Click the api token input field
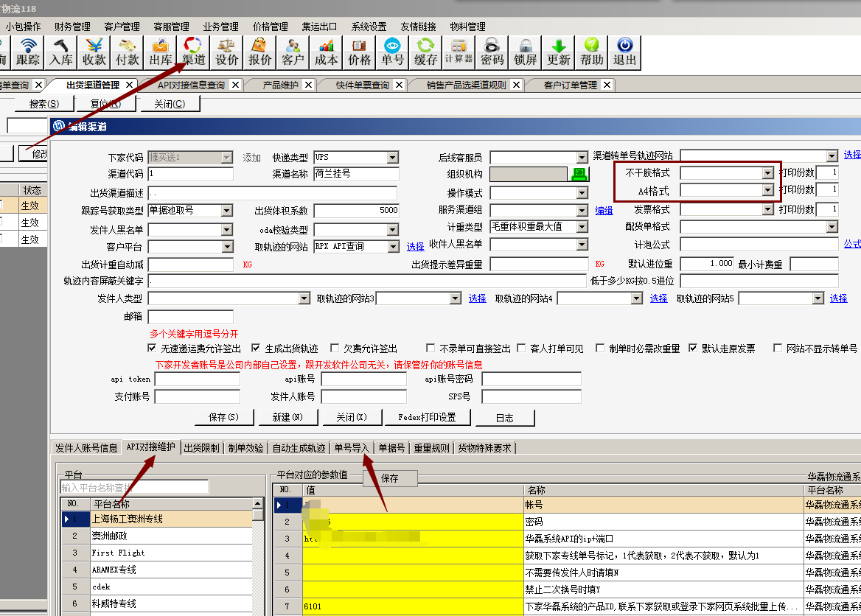The height and width of the screenshot is (616, 861). click(197, 379)
